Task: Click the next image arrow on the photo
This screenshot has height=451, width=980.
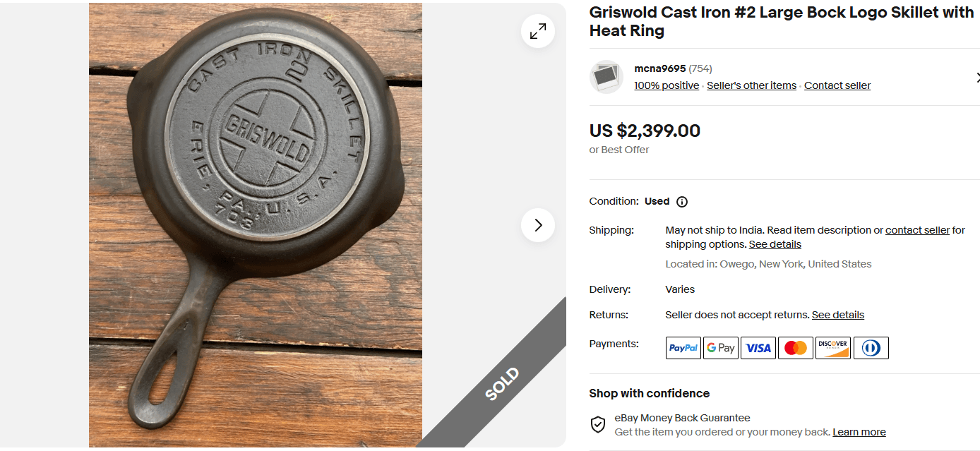Action: (x=537, y=225)
